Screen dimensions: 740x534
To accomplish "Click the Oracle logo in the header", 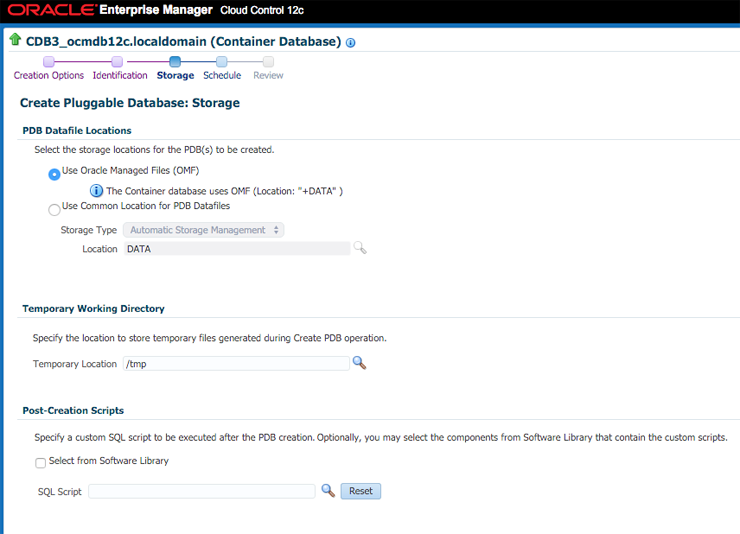I will coord(51,10).
